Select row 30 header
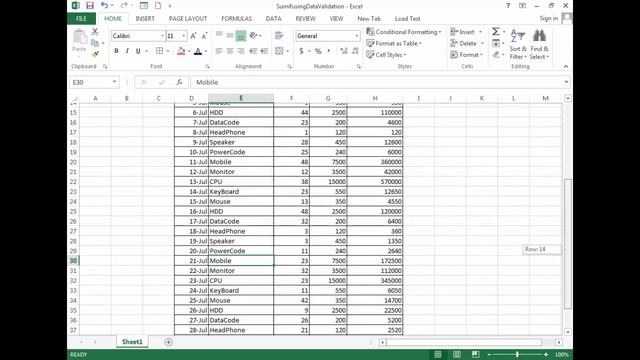This screenshot has height=360, width=640. coord(73,261)
